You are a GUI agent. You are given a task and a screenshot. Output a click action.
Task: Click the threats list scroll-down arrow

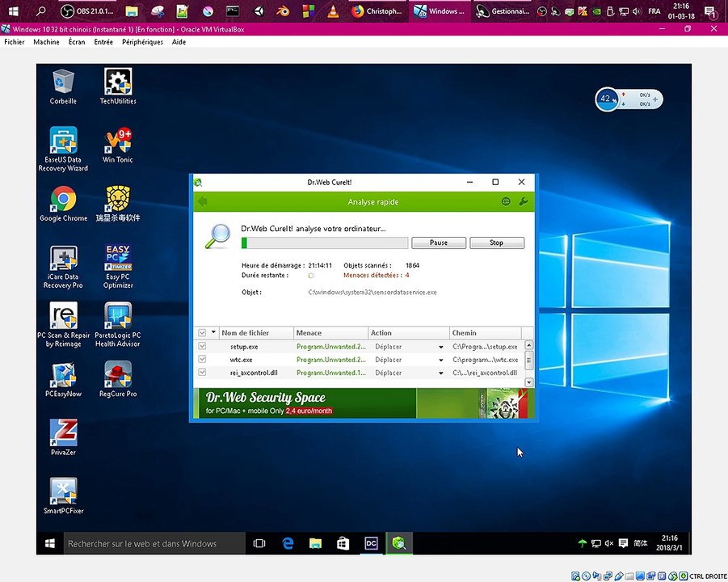click(528, 382)
